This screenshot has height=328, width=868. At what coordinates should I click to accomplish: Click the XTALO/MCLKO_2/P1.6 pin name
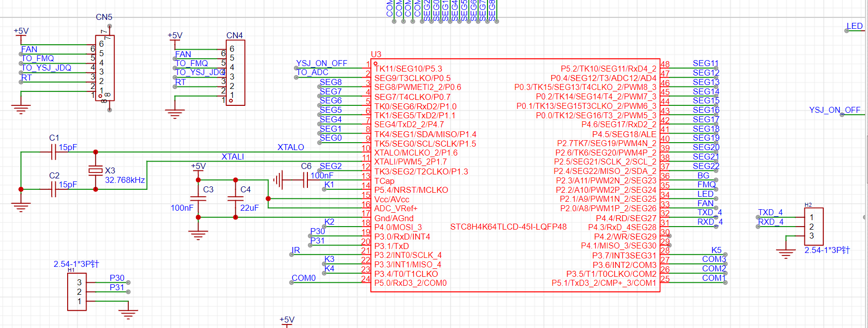[x=416, y=153]
